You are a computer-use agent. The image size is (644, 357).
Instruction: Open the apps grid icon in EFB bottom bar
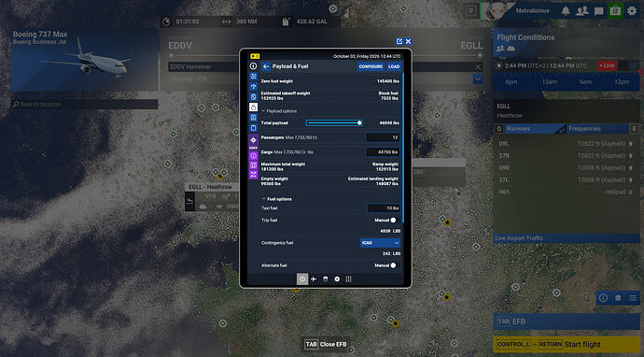[x=348, y=278]
